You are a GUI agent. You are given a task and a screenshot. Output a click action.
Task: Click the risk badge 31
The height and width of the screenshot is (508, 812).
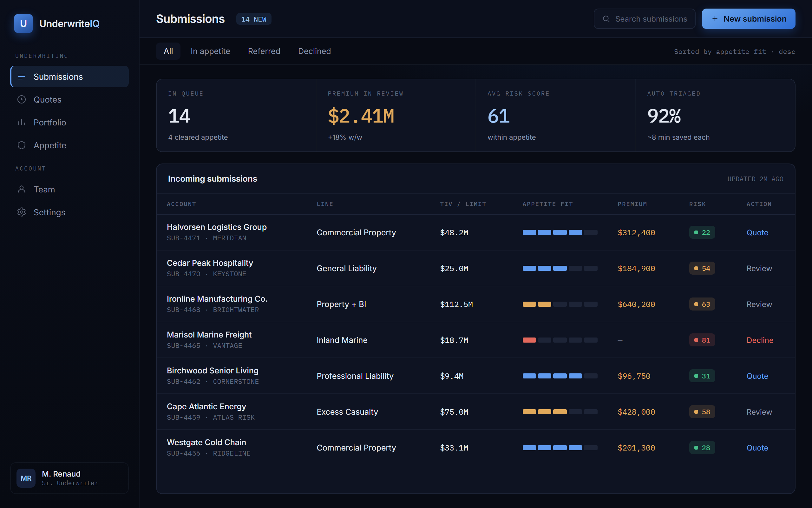[702, 376]
